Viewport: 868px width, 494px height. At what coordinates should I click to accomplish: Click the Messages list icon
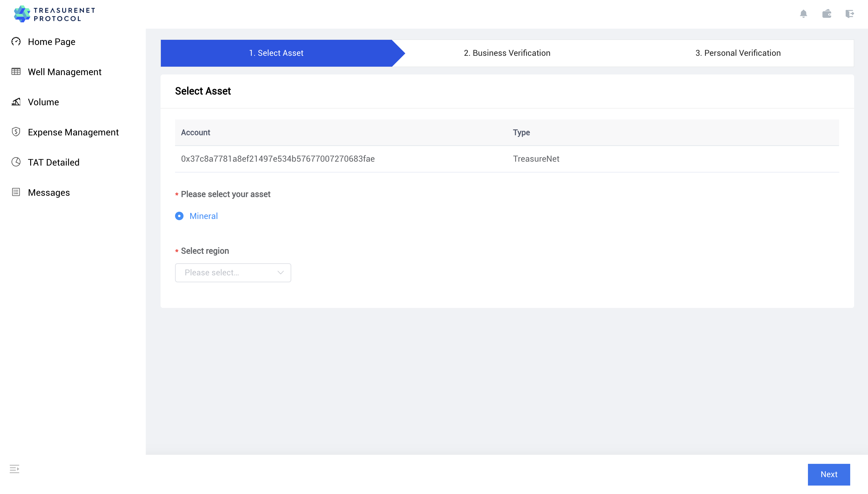[x=16, y=192]
